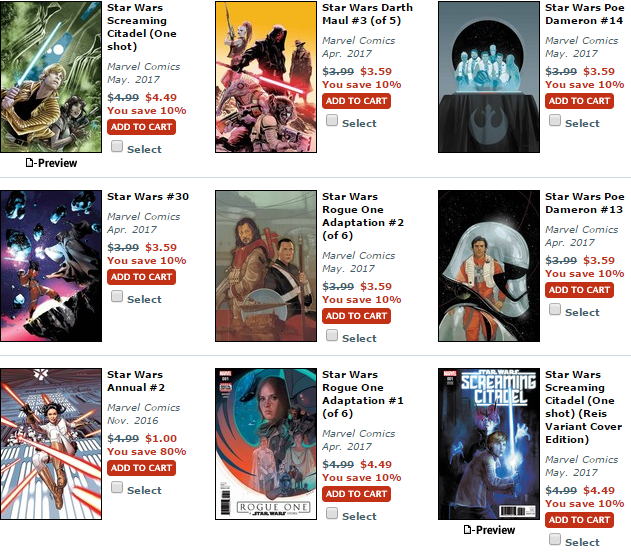Open Star Wars Darth Maul #3 title link
631x555 pixels.
point(367,14)
